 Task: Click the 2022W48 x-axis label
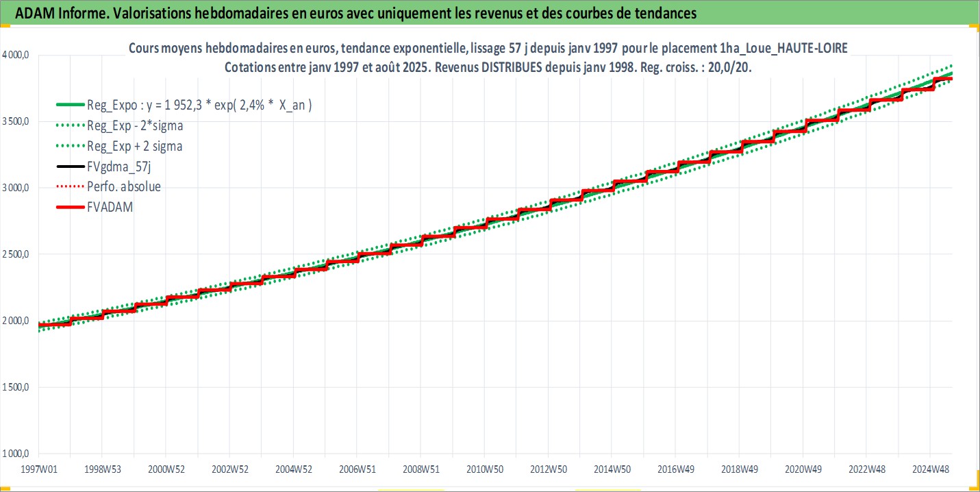(866, 469)
